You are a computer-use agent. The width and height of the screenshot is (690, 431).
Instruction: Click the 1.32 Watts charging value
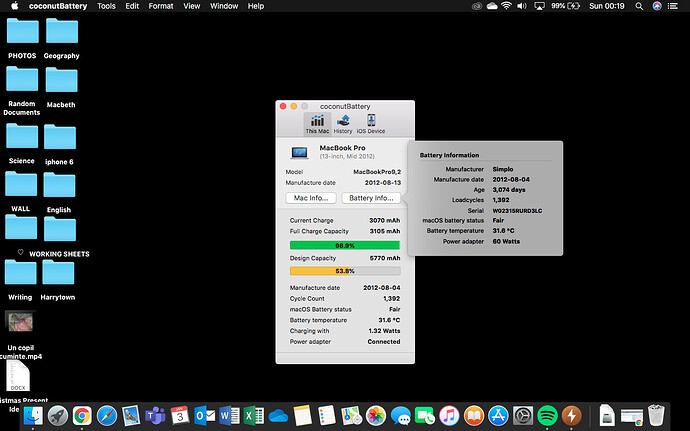coord(385,331)
